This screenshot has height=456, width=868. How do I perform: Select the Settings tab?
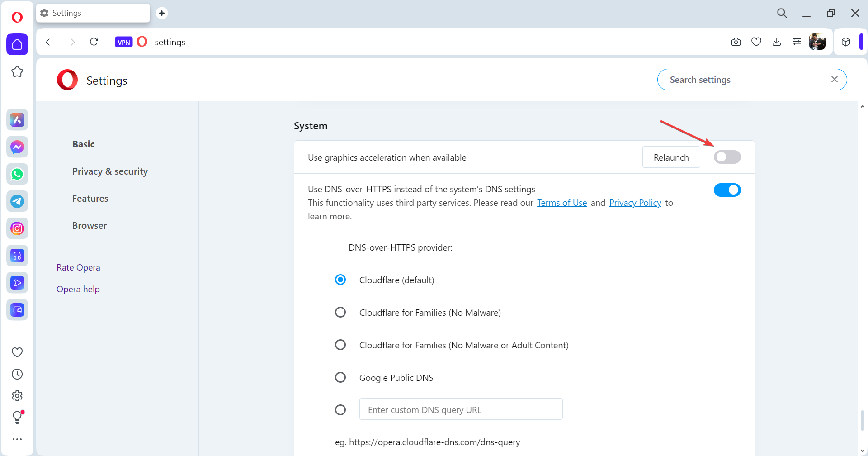point(93,13)
